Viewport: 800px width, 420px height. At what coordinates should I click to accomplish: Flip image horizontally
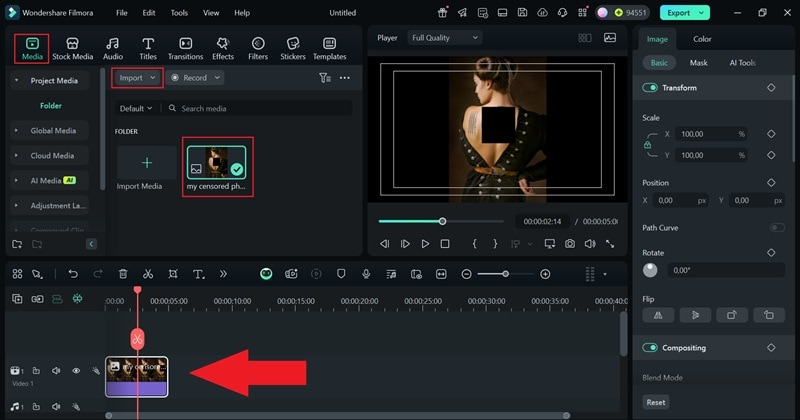(658, 315)
